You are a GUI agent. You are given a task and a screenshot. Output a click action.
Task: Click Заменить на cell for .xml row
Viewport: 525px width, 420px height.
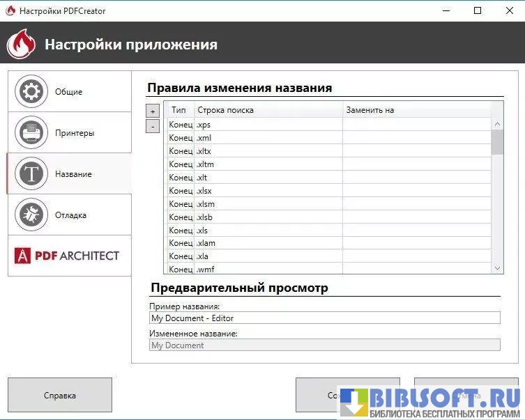pos(416,138)
